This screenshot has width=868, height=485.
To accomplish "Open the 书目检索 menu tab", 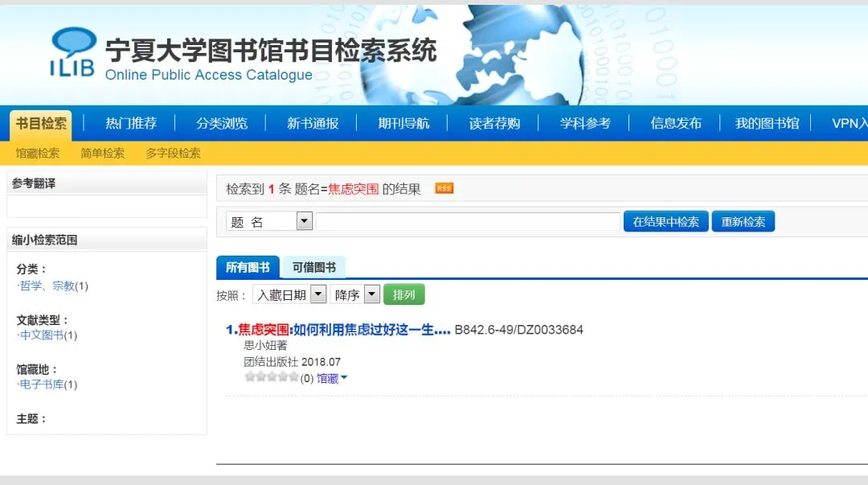I will tap(41, 123).
